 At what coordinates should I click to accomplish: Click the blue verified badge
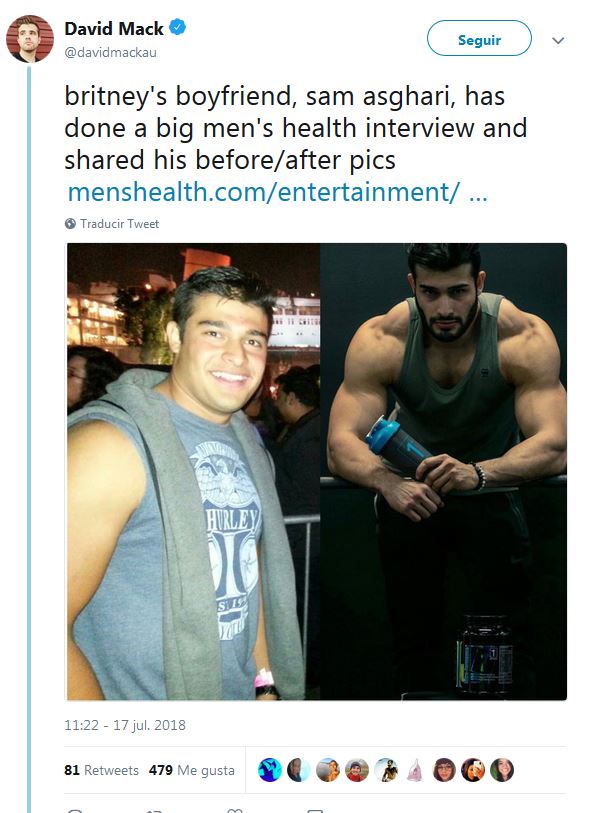click(178, 26)
